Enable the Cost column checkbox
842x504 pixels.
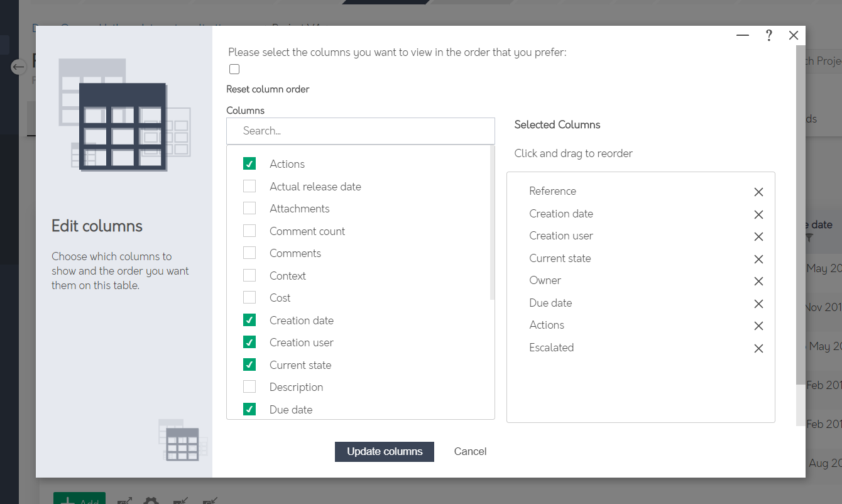(x=249, y=297)
